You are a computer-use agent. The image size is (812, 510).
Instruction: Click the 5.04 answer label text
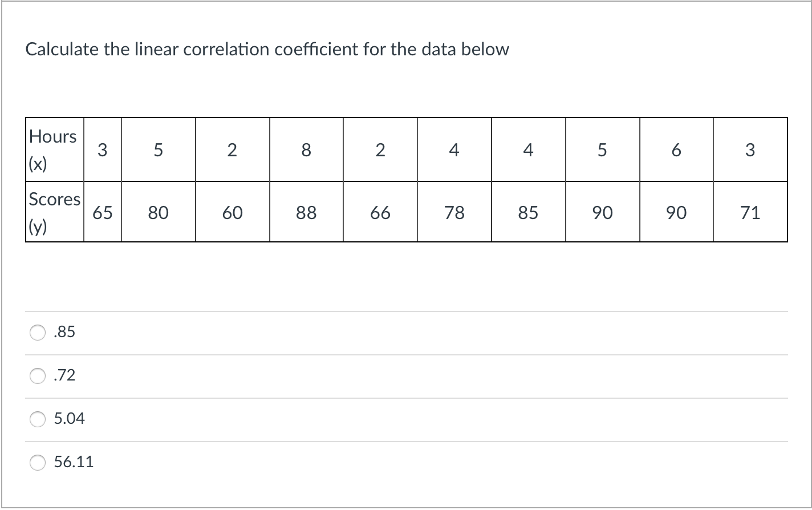[71, 418]
